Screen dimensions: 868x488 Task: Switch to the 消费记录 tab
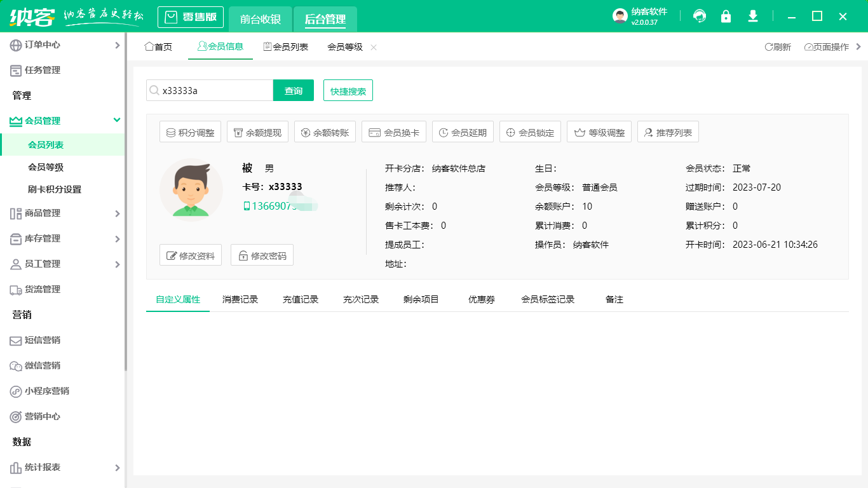tap(240, 299)
